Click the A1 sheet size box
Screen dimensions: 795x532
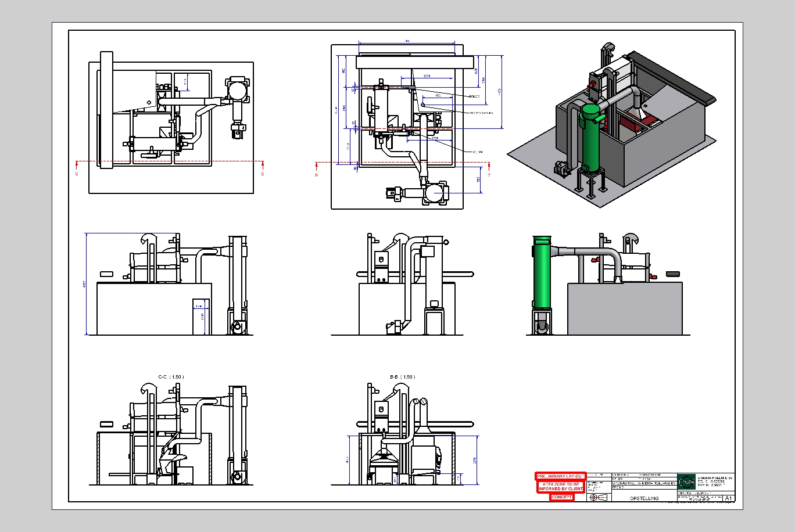pyautogui.click(x=729, y=498)
